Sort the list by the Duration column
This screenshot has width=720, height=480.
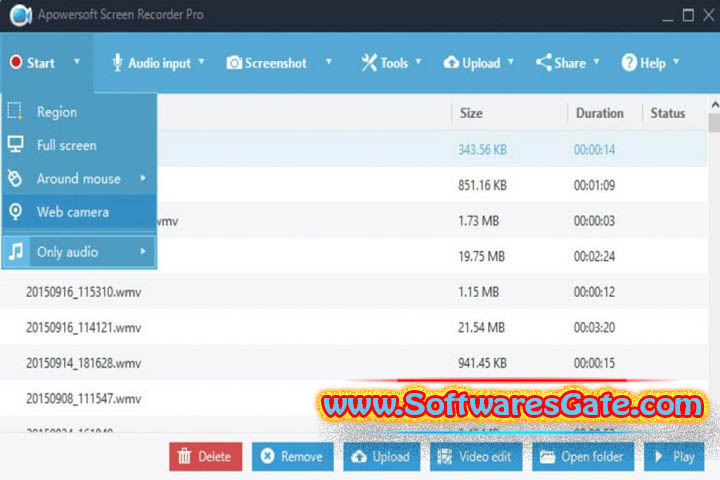(600, 113)
